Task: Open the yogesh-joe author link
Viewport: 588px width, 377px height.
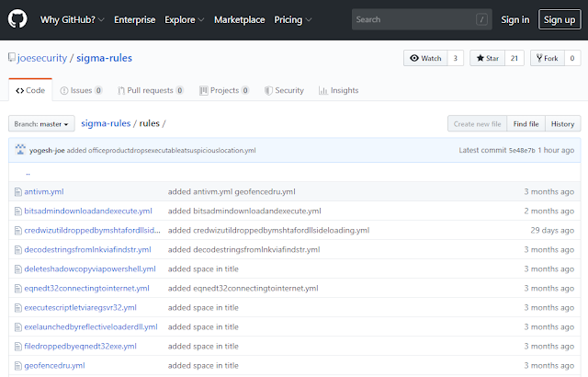Action: tap(47, 150)
